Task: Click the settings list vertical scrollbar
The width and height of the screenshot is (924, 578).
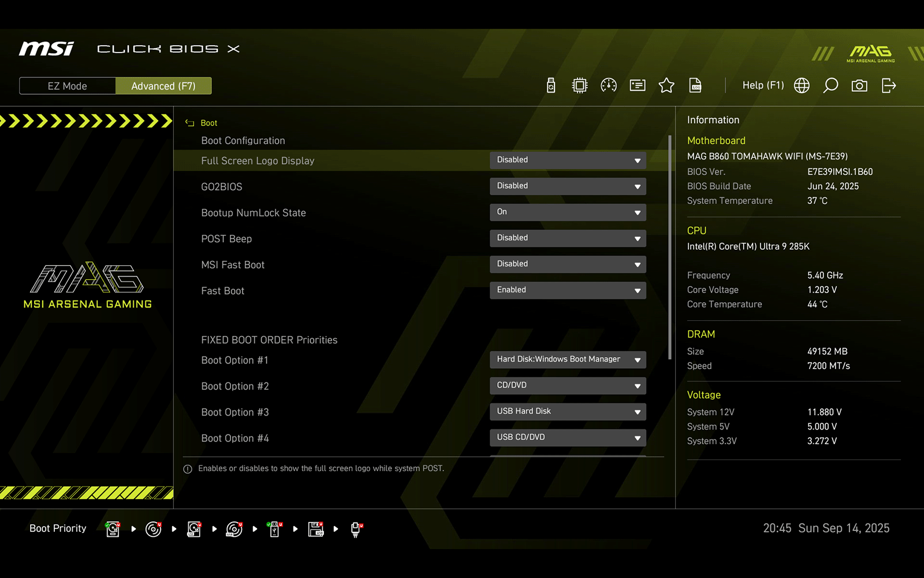Action: [670, 247]
